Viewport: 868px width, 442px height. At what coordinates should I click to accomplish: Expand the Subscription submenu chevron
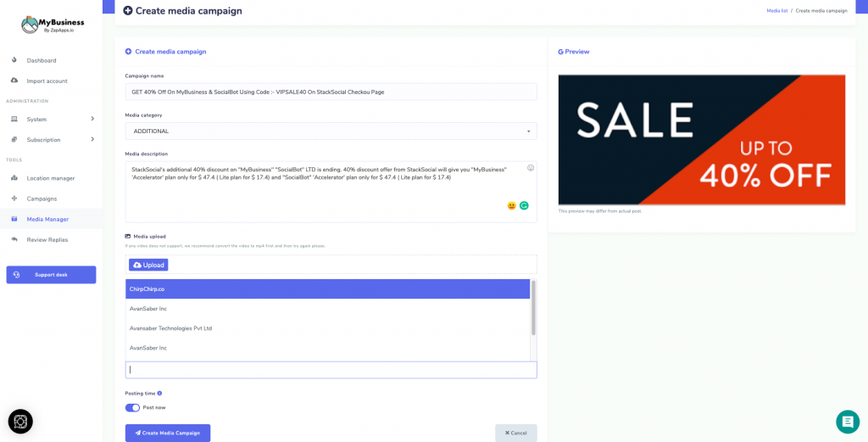pos(92,139)
